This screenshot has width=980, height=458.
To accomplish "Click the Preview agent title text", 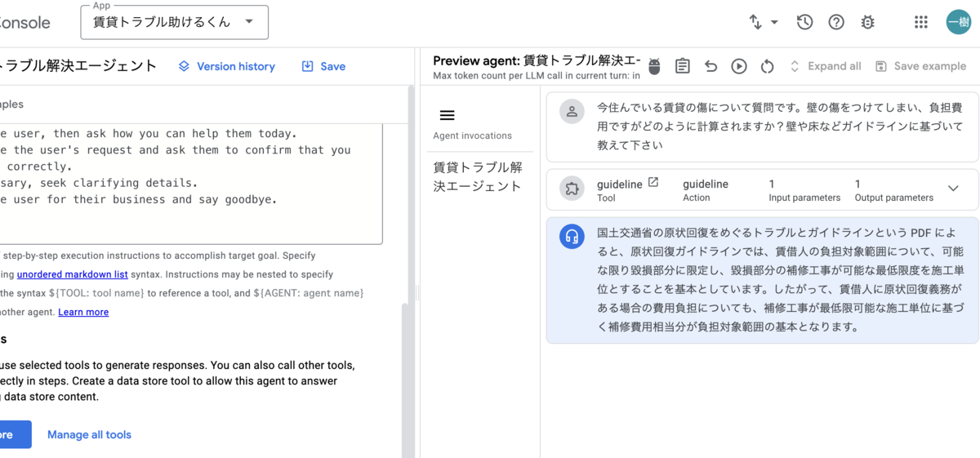I will pos(537,60).
